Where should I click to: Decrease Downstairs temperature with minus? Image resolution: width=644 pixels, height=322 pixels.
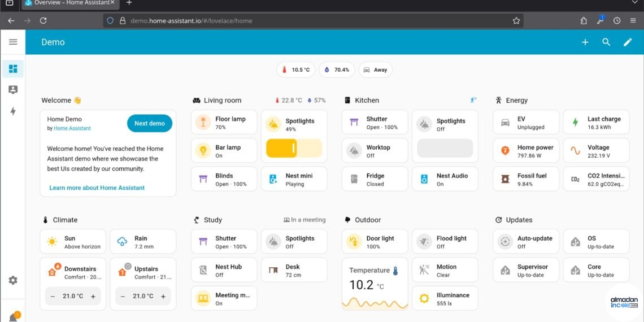pos(53,297)
